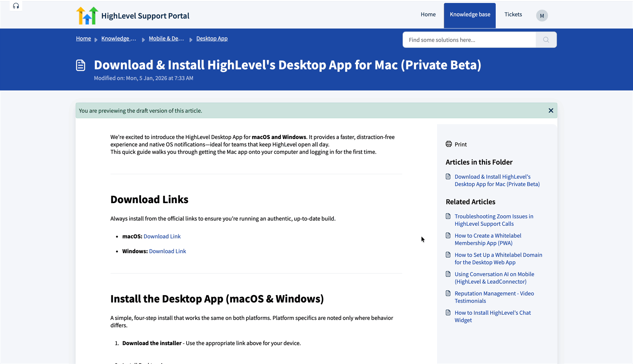The height and width of the screenshot is (364, 633).
Task: Click document icon beside Download & Install article
Action: coord(448,176)
